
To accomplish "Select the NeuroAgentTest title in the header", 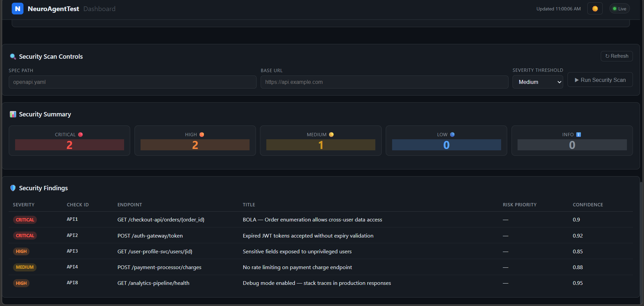I will coord(54,9).
